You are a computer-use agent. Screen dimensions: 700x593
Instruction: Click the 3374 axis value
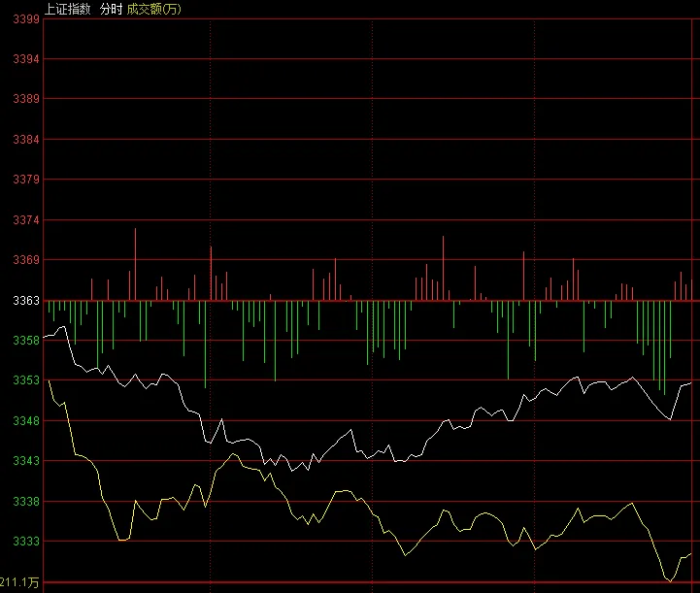(x=26, y=220)
